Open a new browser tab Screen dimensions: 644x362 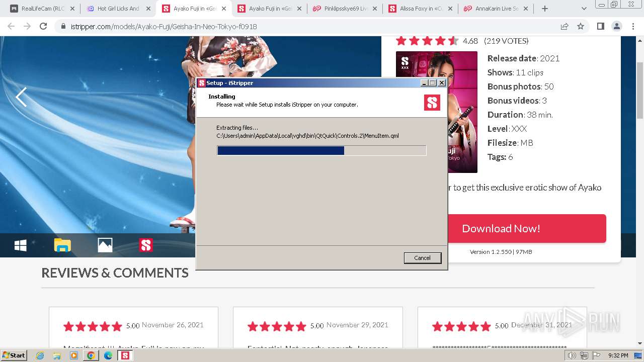point(544,9)
